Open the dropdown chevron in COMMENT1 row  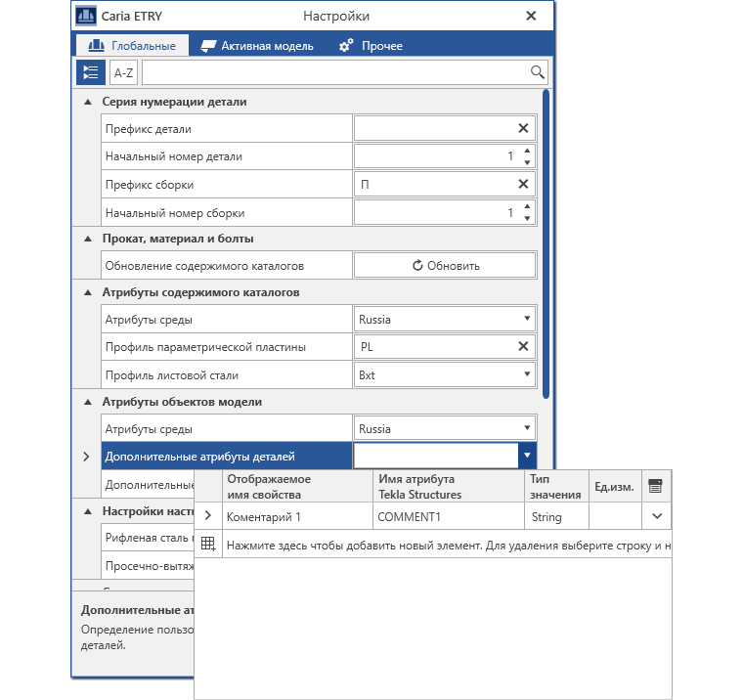pyautogui.click(x=657, y=515)
